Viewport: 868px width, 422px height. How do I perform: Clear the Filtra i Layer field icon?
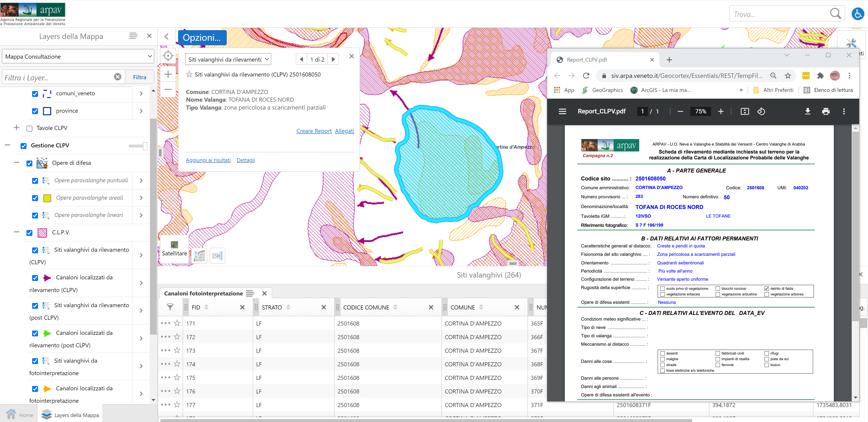tap(118, 77)
